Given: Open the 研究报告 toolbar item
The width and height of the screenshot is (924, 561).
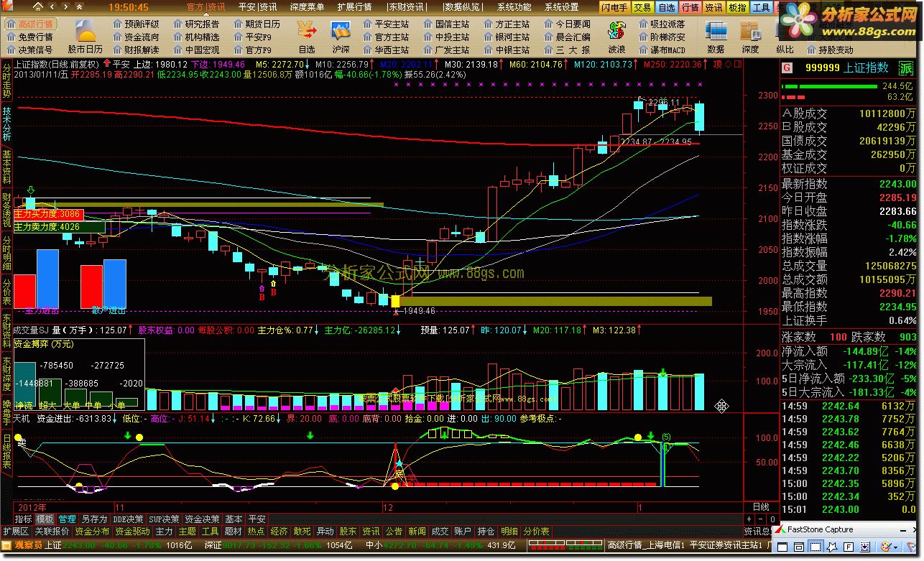Looking at the screenshot, I should tap(196, 24).
